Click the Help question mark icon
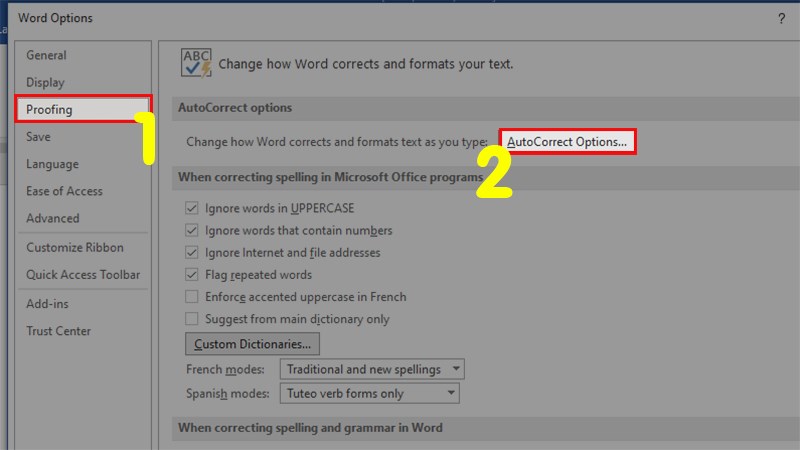Viewport: 800px width, 450px height. pyautogui.click(x=780, y=19)
